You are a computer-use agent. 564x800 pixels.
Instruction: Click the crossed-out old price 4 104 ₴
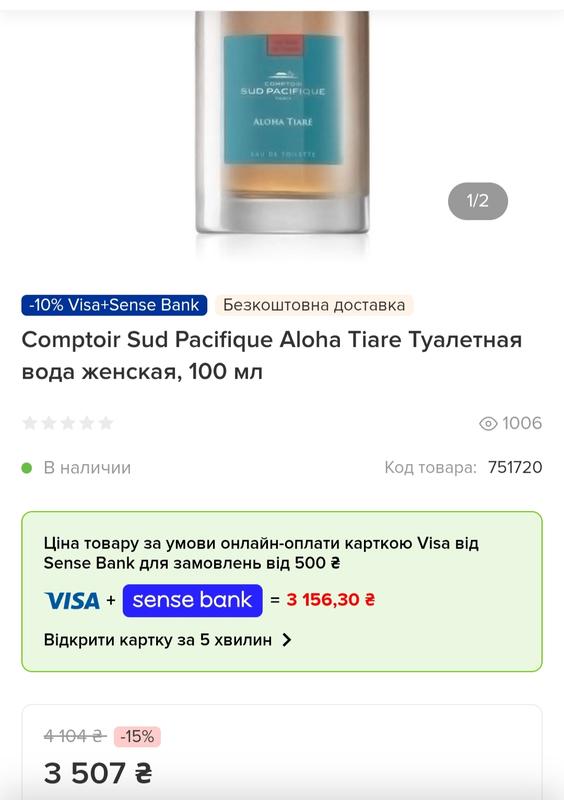pos(75,736)
